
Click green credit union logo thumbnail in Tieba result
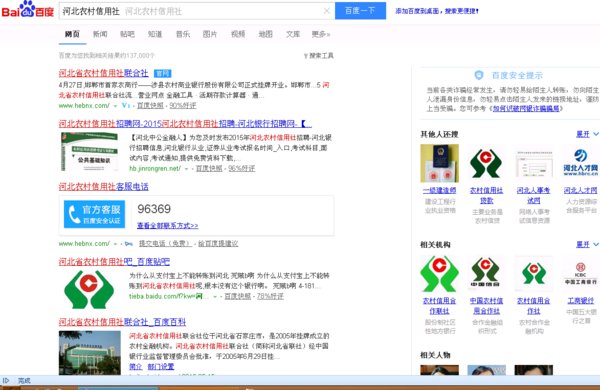point(89,290)
